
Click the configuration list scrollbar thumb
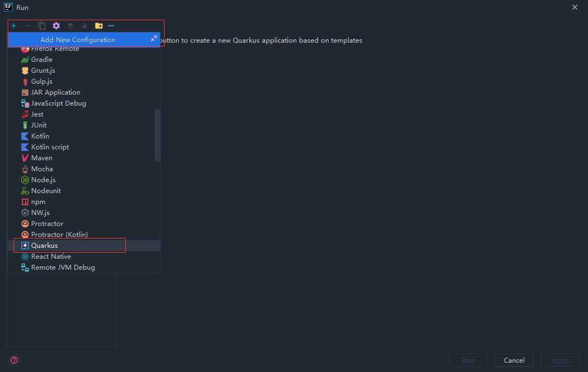click(x=157, y=135)
